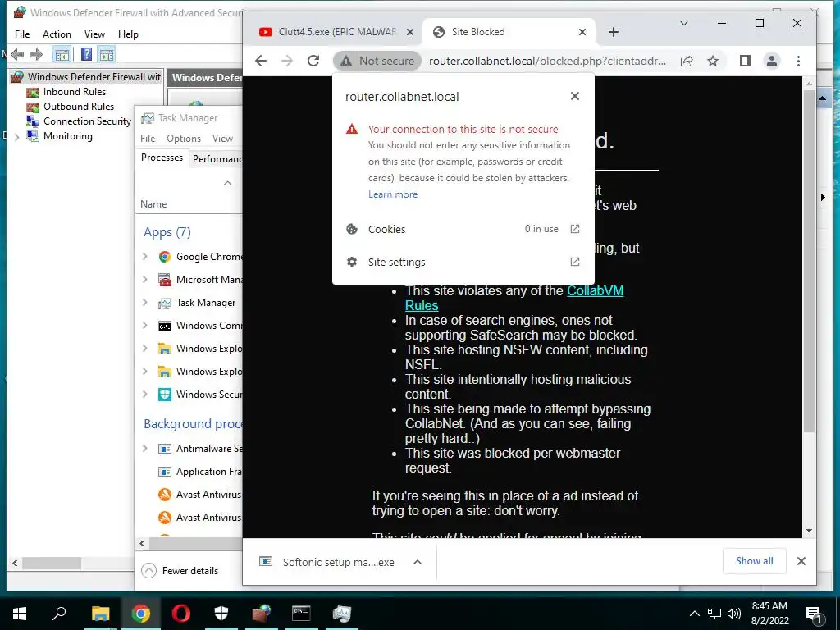
Task: Bookmark this page with the star icon
Action: coord(713,61)
